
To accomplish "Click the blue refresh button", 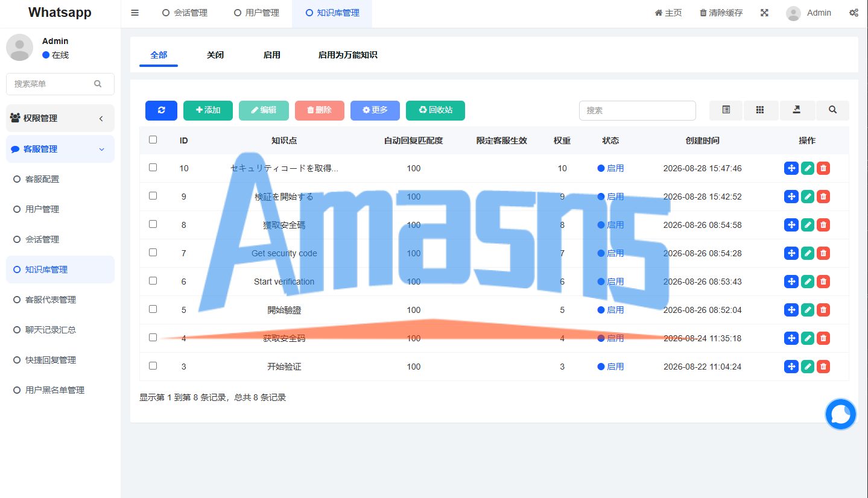I will pyautogui.click(x=161, y=110).
